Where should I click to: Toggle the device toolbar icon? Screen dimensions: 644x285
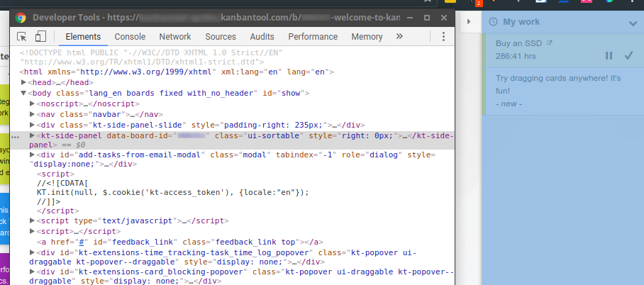(40, 37)
